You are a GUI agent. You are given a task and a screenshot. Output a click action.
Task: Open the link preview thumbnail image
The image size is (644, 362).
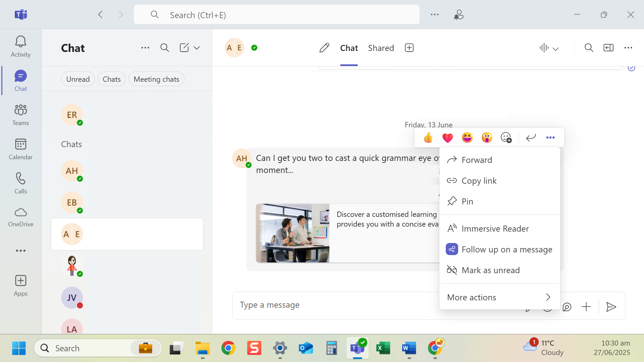tap(293, 233)
